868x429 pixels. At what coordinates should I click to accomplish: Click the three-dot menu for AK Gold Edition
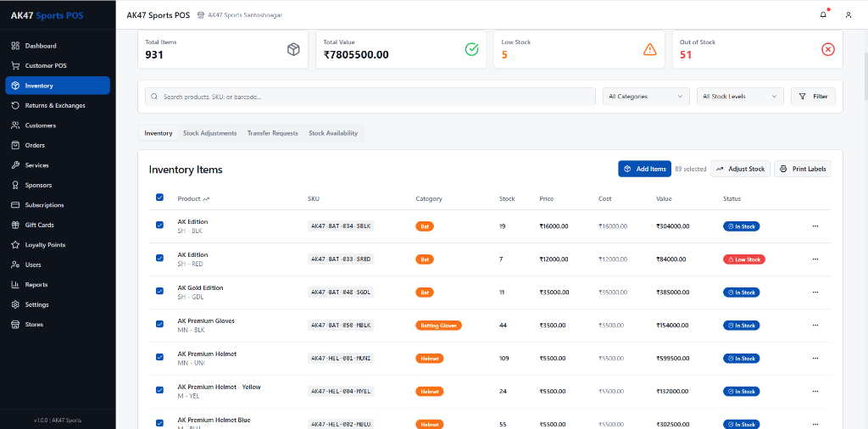point(815,292)
